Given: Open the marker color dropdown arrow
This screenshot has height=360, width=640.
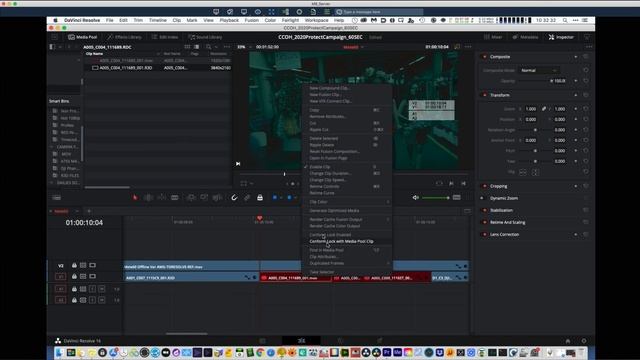Looking at the screenshot, I should 295,198.
